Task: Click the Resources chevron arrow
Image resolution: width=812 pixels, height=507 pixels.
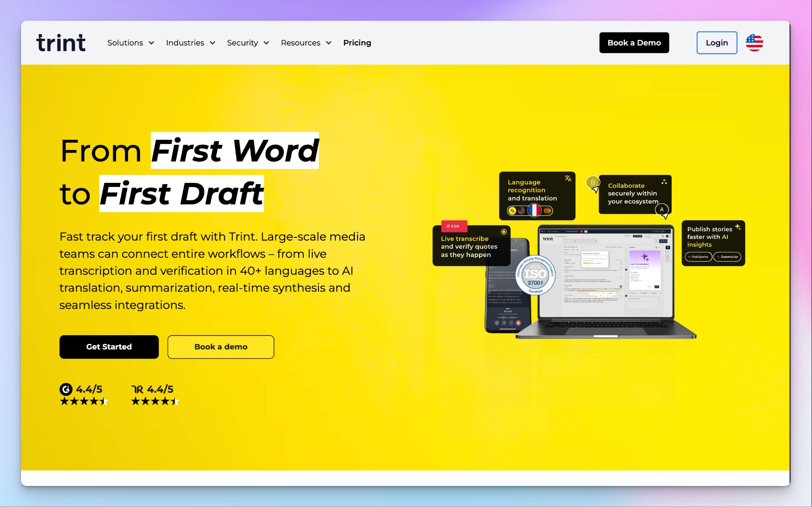Action: pos(329,43)
